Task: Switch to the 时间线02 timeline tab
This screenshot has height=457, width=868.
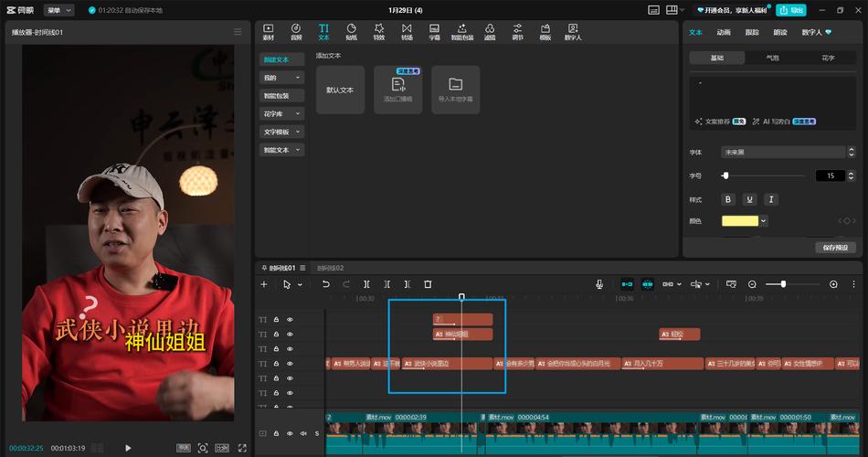Action: tap(331, 268)
